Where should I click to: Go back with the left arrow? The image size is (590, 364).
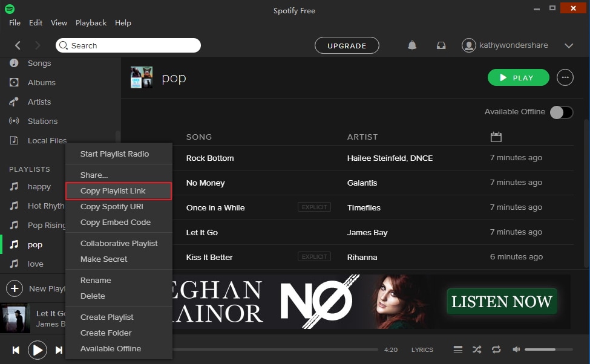point(18,45)
